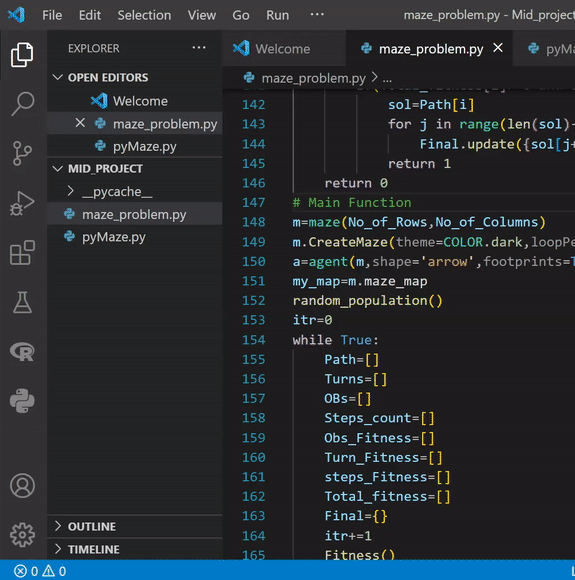
Task: Open the Edit menu
Action: click(90, 15)
